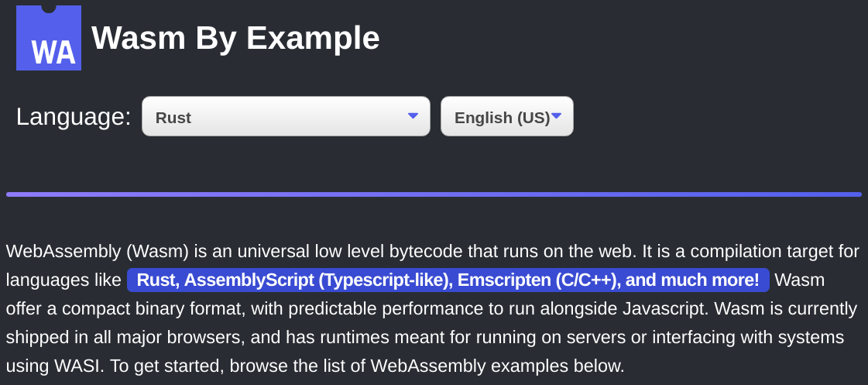Click the blue arrow beside English (US)

pyautogui.click(x=556, y=115)
